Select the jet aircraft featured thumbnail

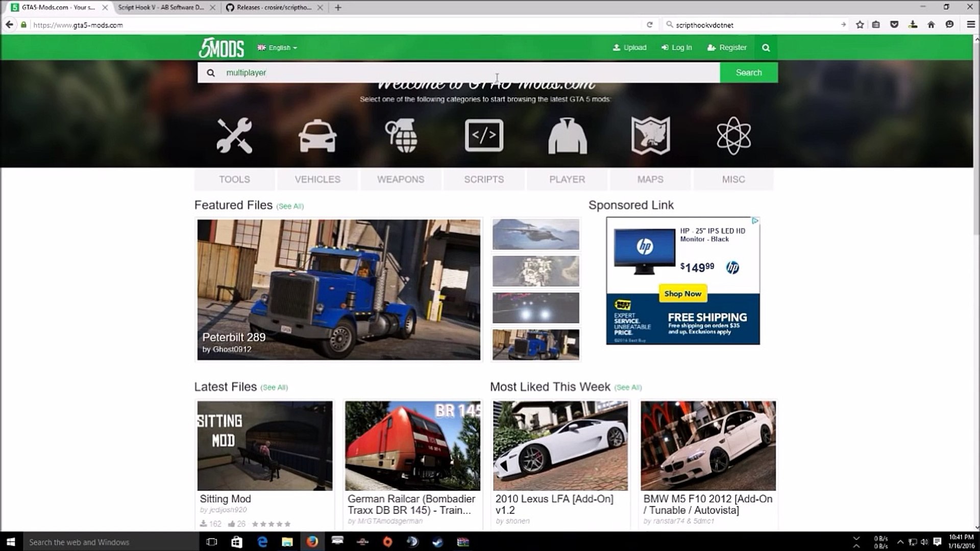click(535, 234)
